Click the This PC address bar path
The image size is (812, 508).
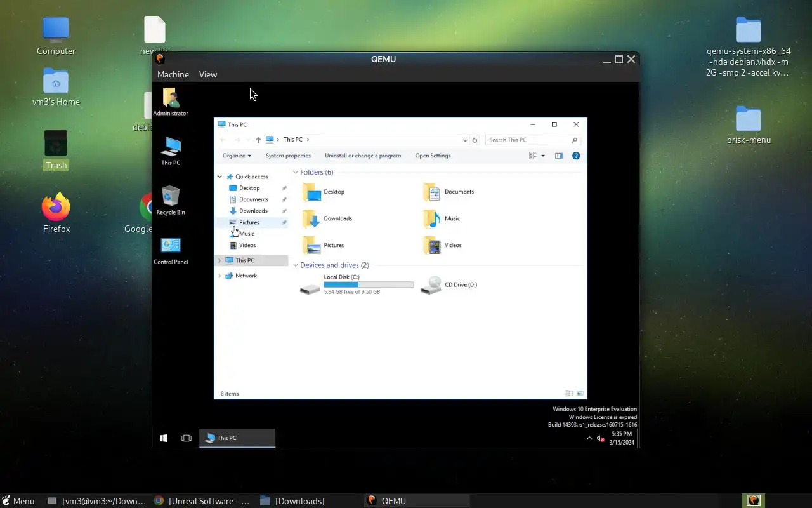[x=292, y=140]
